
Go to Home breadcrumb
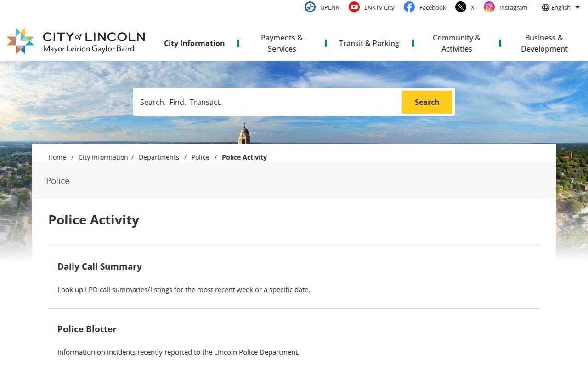[57, 157]
